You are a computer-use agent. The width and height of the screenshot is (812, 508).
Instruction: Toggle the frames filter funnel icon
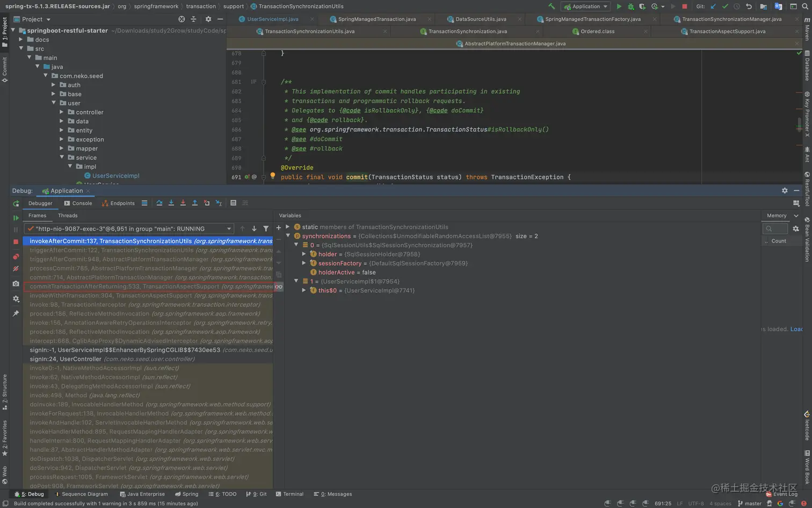point(266,228)
